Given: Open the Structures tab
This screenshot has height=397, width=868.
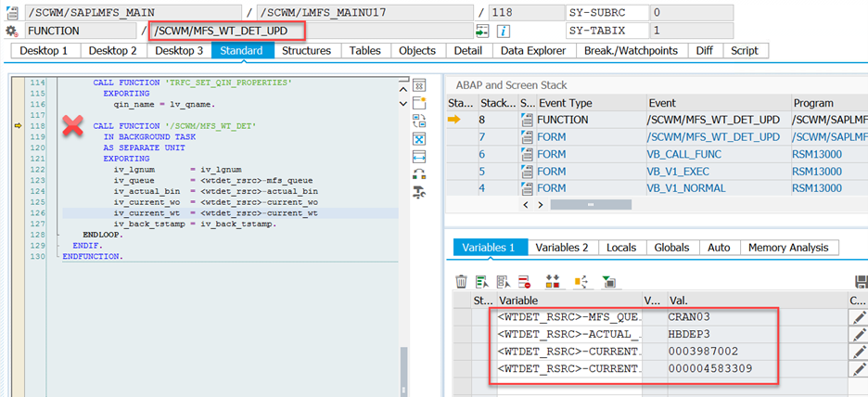Looking at the screenshot, I should (x=307, y=51).
